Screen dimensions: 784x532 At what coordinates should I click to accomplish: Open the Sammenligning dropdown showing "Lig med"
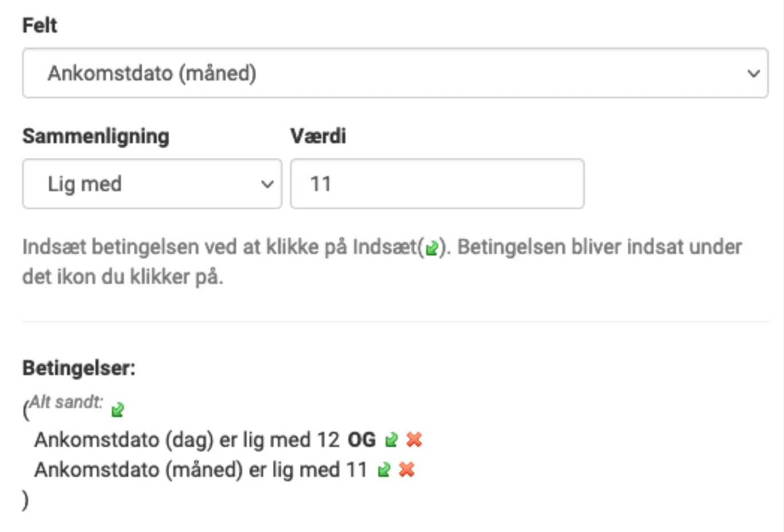pyautogui.click(x=152, y=184)
